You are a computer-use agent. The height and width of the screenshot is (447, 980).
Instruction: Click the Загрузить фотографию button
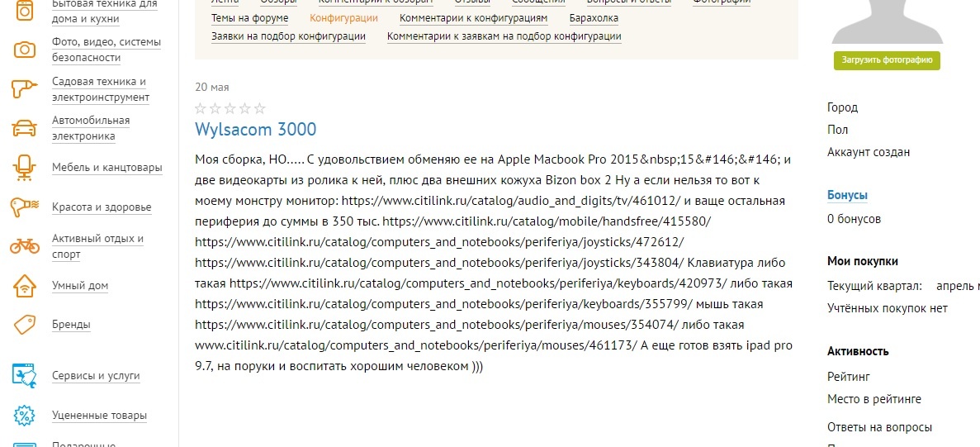click(x=887, y=60)
